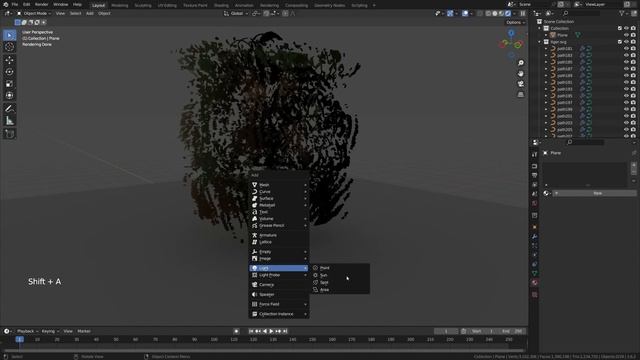640x360 pixels.
Task: Switch to the Sculpting workspace tab
Action: (x=143, y=5)
